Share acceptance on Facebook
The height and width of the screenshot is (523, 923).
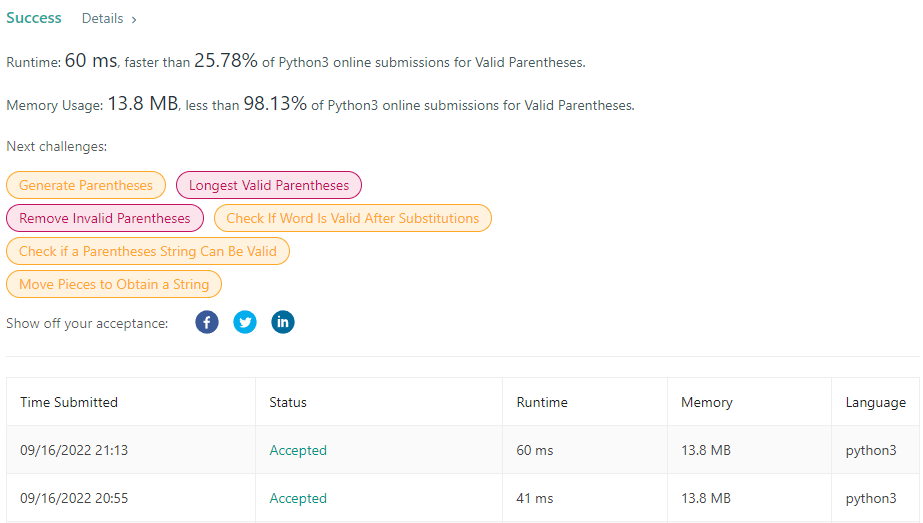point(207,322)
